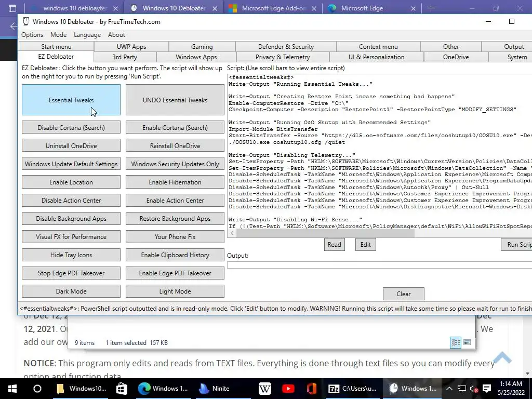Close the 'windows 10 debloater' browser tab
This screenshot has width=532, height=399.
[x=115, y=8]
